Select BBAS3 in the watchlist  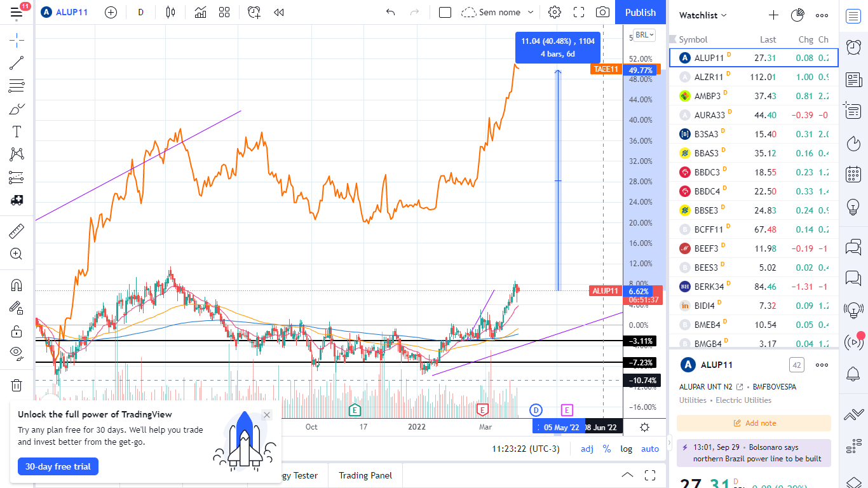click(754, 153)
